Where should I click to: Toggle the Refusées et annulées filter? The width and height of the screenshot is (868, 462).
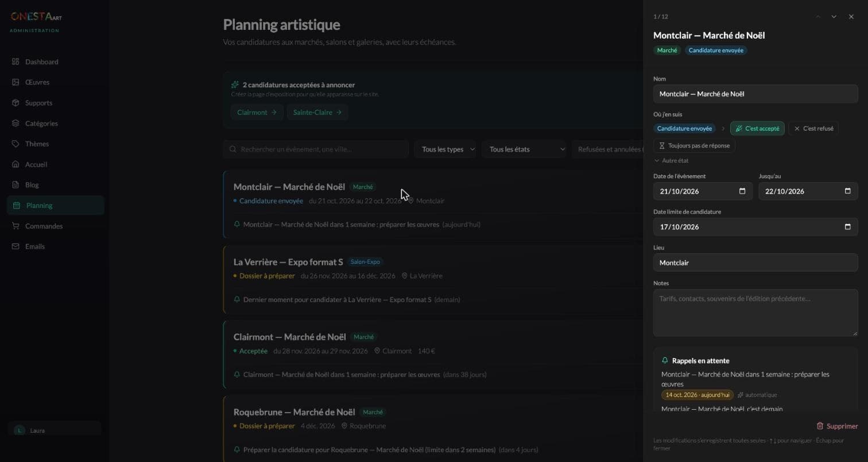click(x=607, y=149)
